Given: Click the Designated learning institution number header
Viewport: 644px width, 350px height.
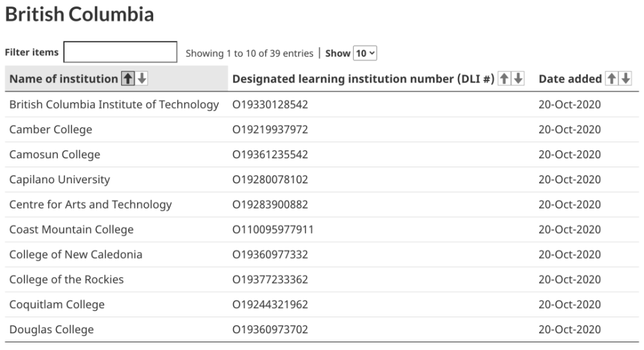Looking at the screenshot, I should 363,78.
